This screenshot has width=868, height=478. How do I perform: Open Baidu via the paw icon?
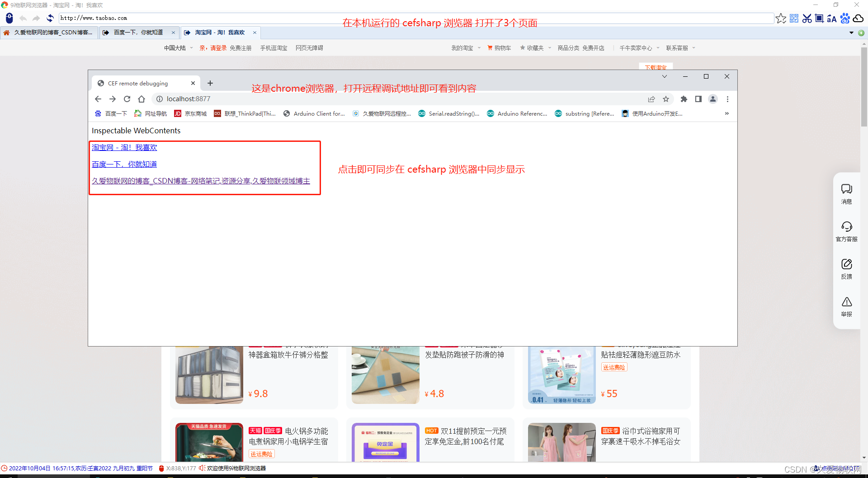pyautogui.click(x=845, y=18)
